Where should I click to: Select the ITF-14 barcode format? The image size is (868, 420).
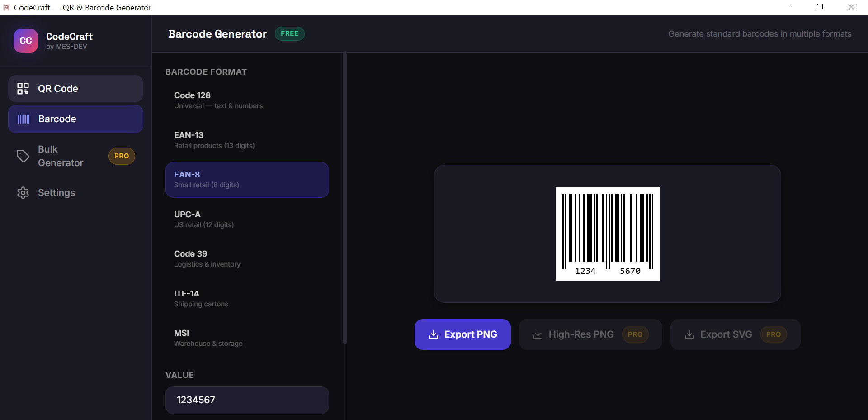click(247, 299)
